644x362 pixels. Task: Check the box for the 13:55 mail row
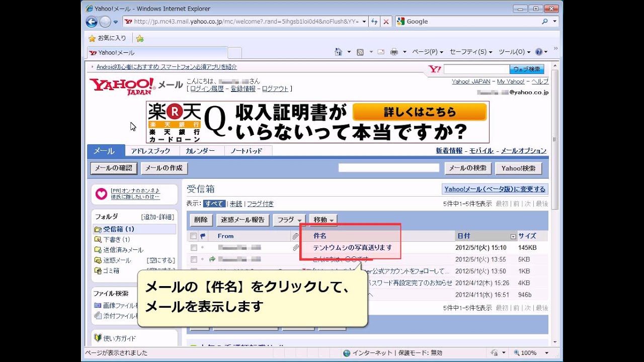tap(194, 259)
